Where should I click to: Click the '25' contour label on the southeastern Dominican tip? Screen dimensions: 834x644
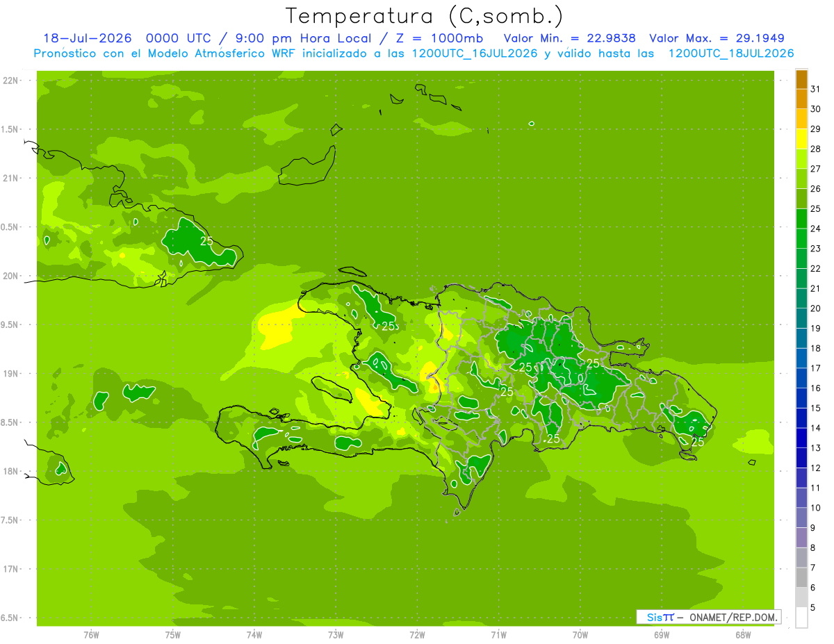click(697, 441)
